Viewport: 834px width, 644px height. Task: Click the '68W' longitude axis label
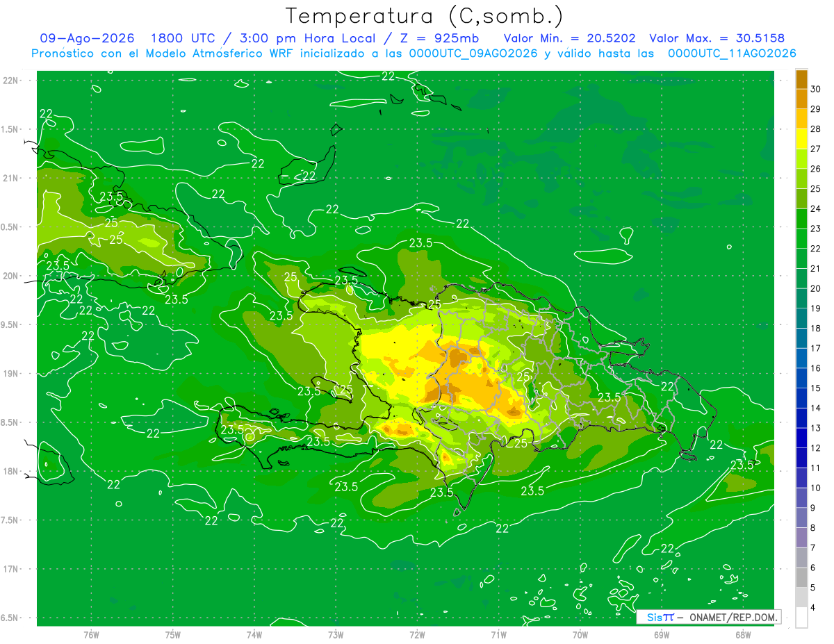tap(743, 635)
